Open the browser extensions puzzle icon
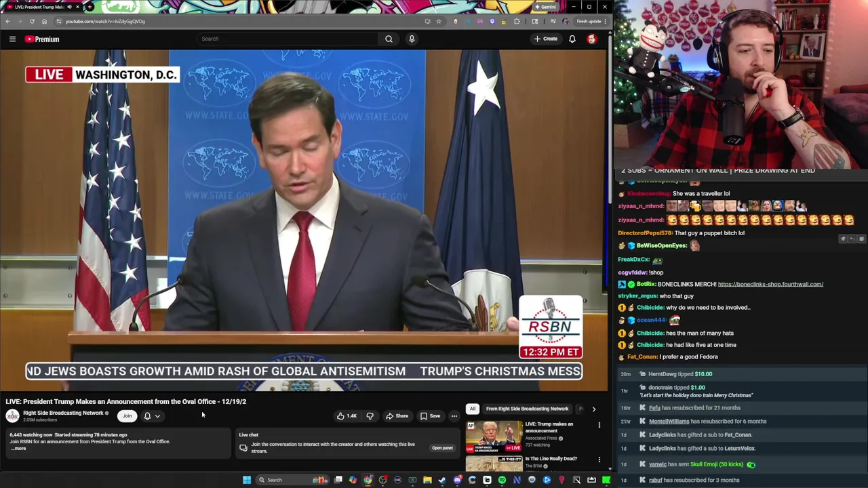Viewport: 868px width, 488px height. pos(517,21)
